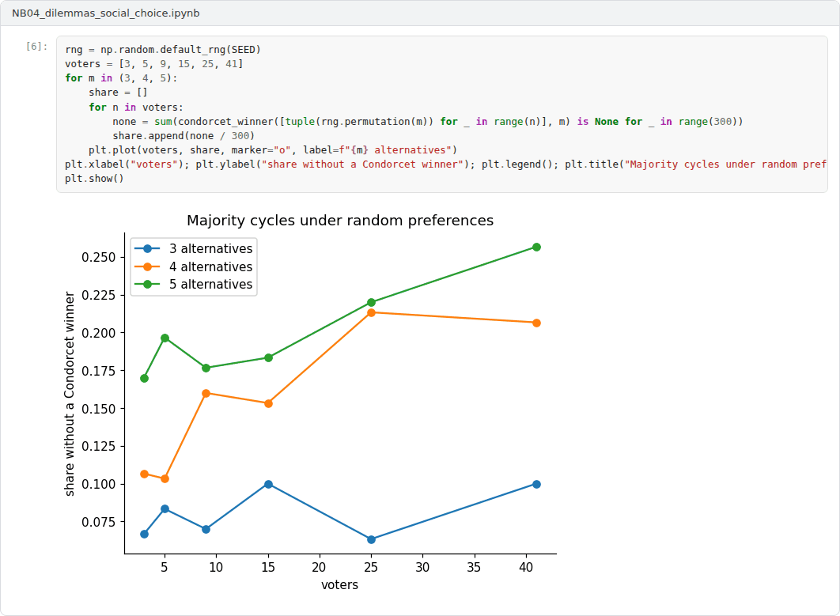Select the '3 alternatives' legend label
Image resolution: width=840 pixels, height=616 pixels.
210,248
